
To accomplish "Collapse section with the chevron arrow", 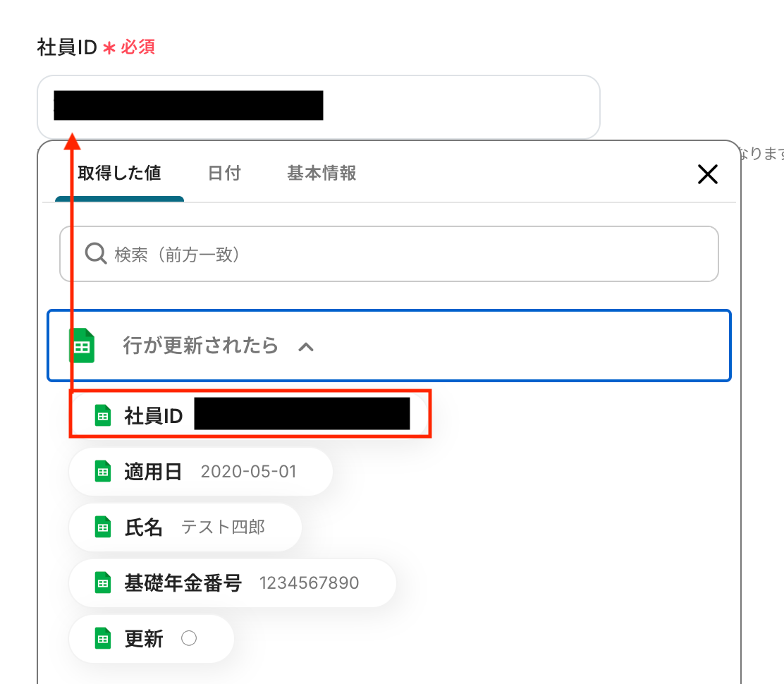I will click(306, 347).
